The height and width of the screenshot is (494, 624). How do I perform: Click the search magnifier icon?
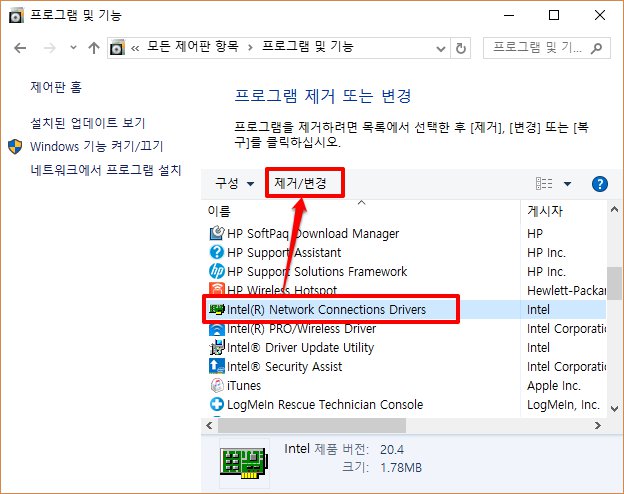(597, 49)
